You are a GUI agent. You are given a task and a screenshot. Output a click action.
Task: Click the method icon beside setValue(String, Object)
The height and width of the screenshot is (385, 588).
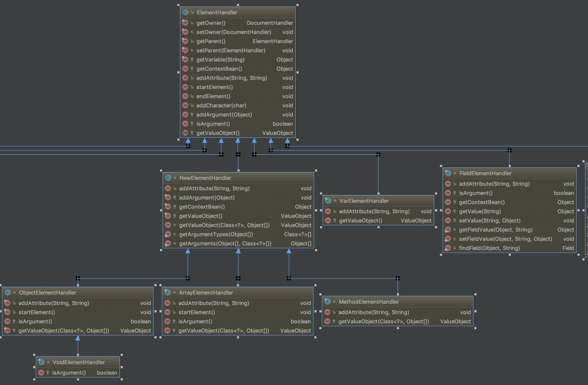pos(448,221)
